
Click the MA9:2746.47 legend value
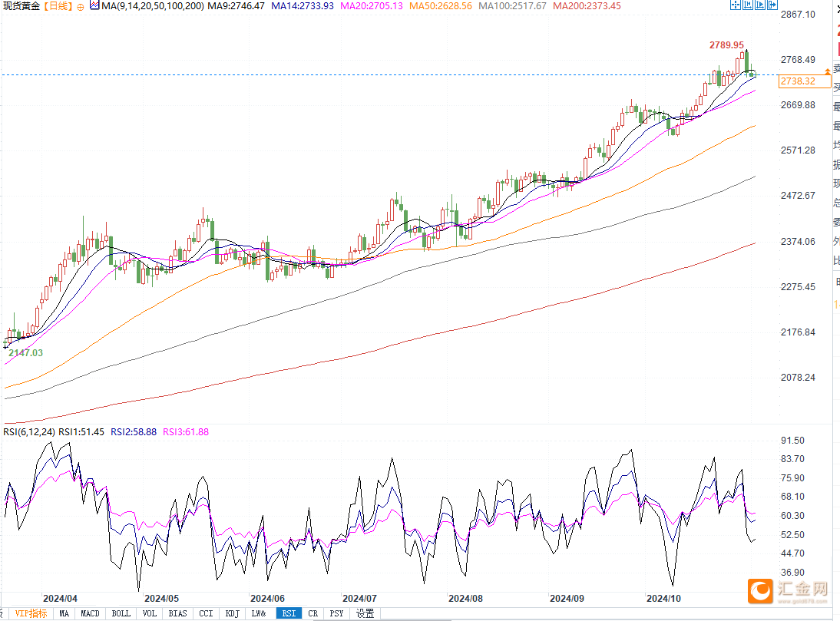(236, 6)
